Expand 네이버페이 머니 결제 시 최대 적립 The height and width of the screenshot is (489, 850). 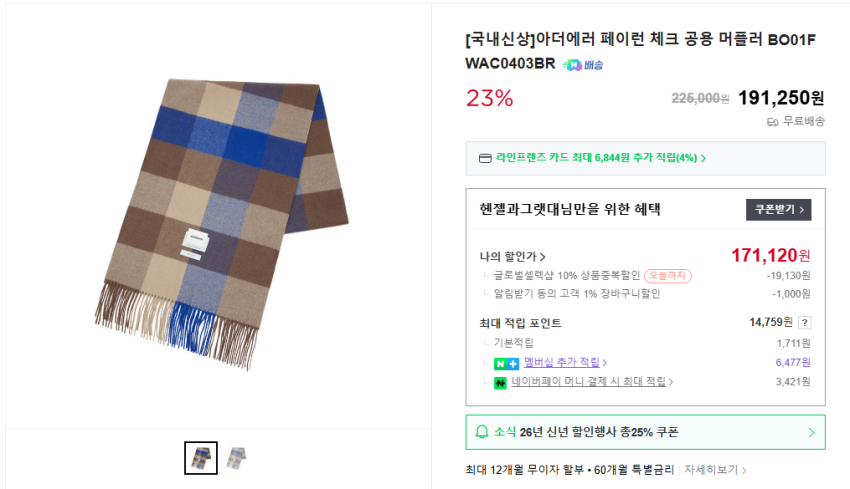click(592, 382)
